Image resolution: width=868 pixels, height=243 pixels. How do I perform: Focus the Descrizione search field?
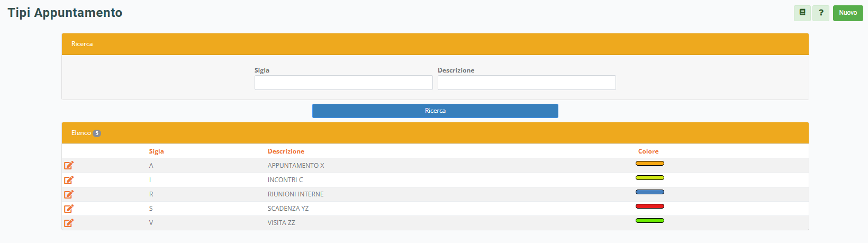(x=527, y=83)
